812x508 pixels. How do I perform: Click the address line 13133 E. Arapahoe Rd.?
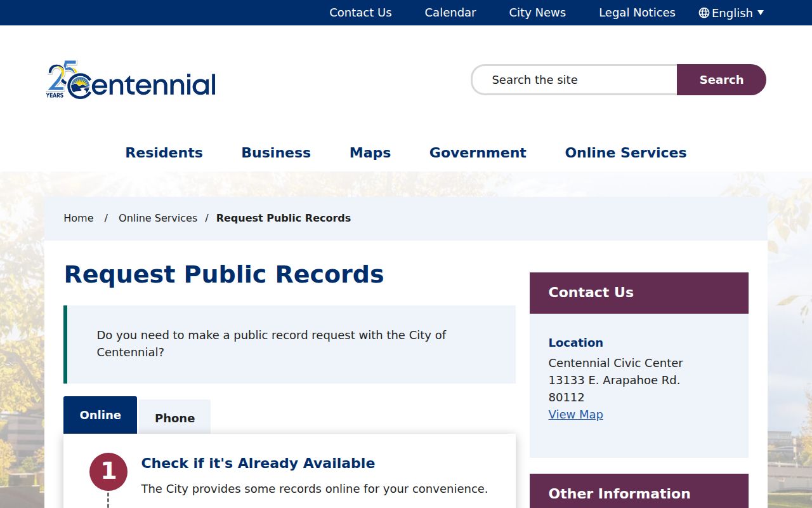(x=614, y=380)
